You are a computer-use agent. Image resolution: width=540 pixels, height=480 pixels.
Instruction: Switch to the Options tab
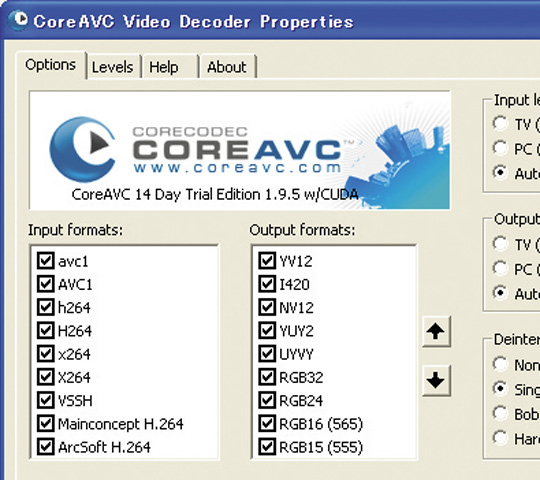[51, 65]
